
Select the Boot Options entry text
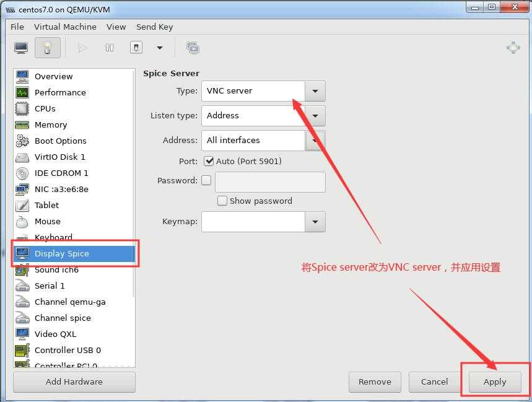click(61, 141)
